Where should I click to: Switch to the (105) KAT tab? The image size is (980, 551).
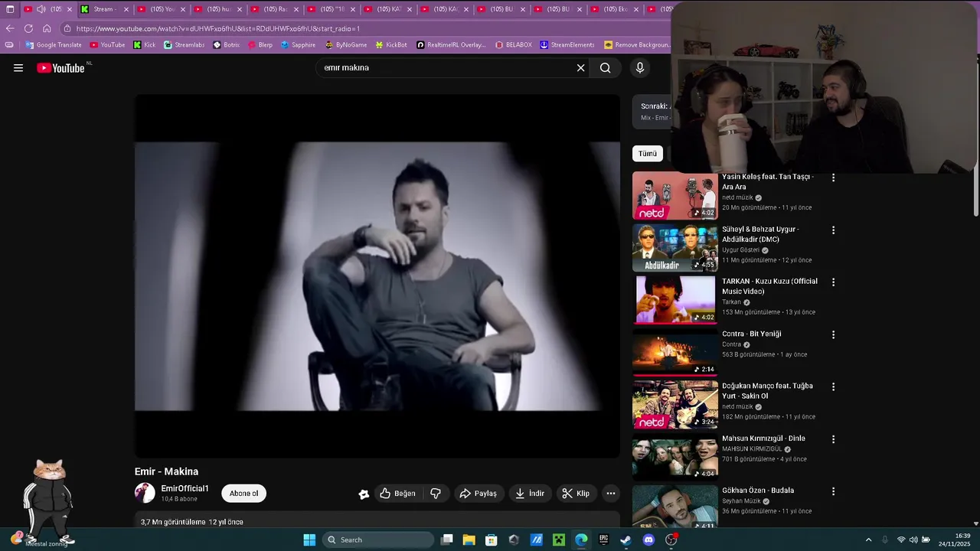click(387, 9)
